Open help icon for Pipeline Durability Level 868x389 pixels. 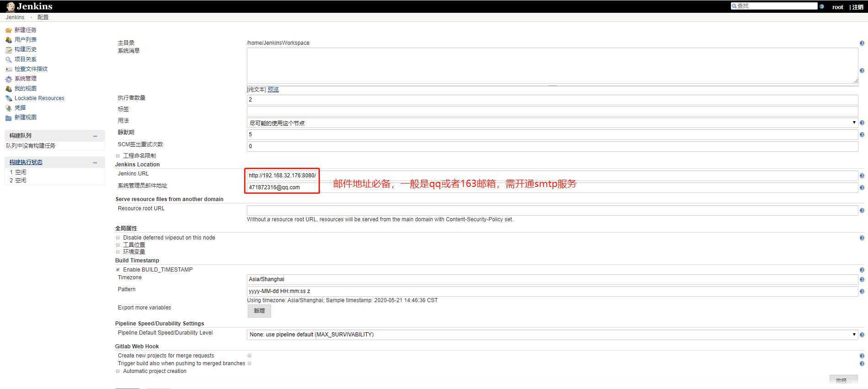(x=862, y=335)
